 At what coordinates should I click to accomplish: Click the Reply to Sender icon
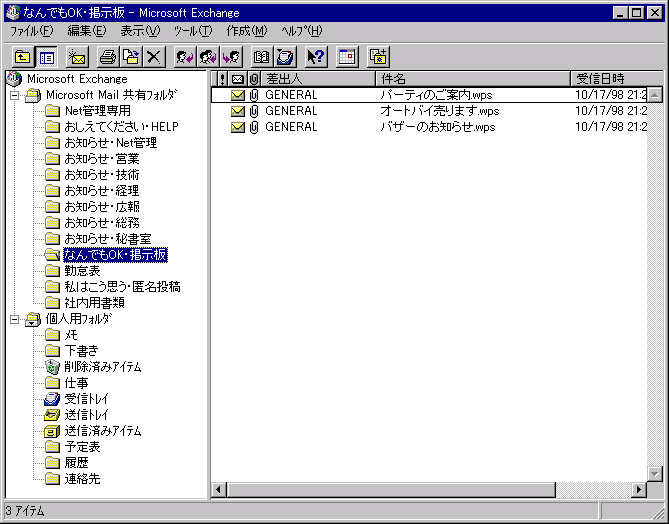(184, 57)
